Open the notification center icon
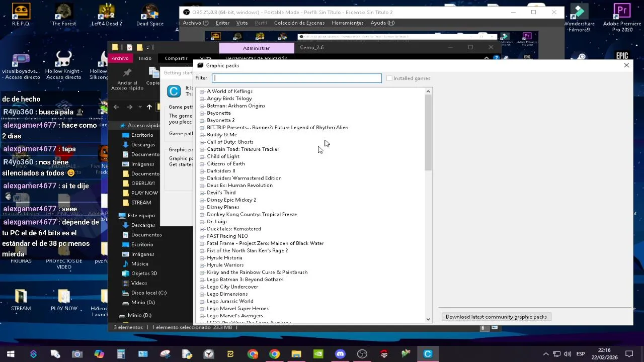Image resolution: width=644 pixels, height=362 pixels. click(629, 354)
